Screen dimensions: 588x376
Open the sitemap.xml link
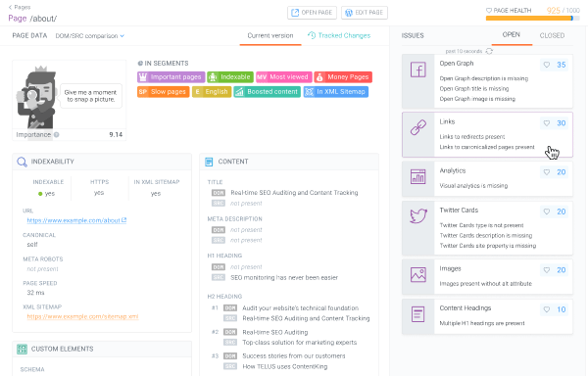82,317
